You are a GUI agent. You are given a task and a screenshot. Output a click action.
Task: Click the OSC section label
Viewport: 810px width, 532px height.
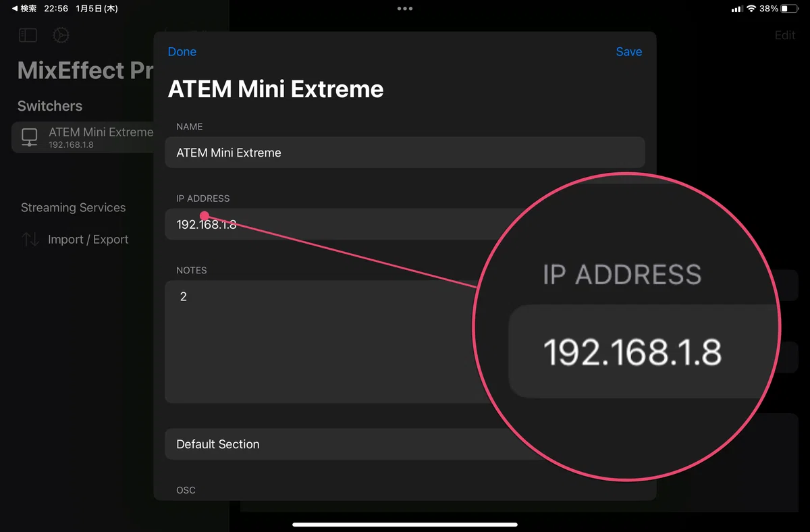(x=186, y=490)
